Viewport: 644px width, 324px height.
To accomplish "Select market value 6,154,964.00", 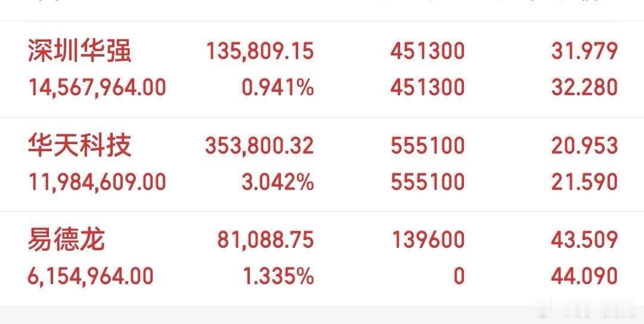I will coord(91,276).
